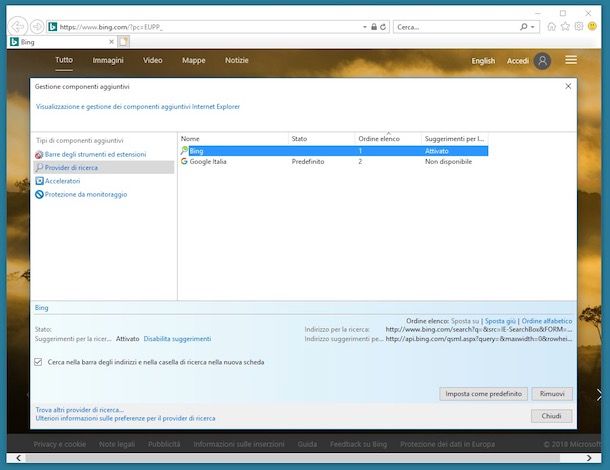Click the Sposta giù link
610x470 pixels.
(500, 321)
